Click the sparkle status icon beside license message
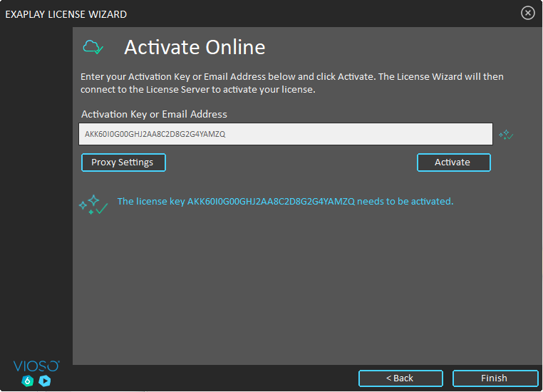The image size is (543, 392). (x=93, y=205)
